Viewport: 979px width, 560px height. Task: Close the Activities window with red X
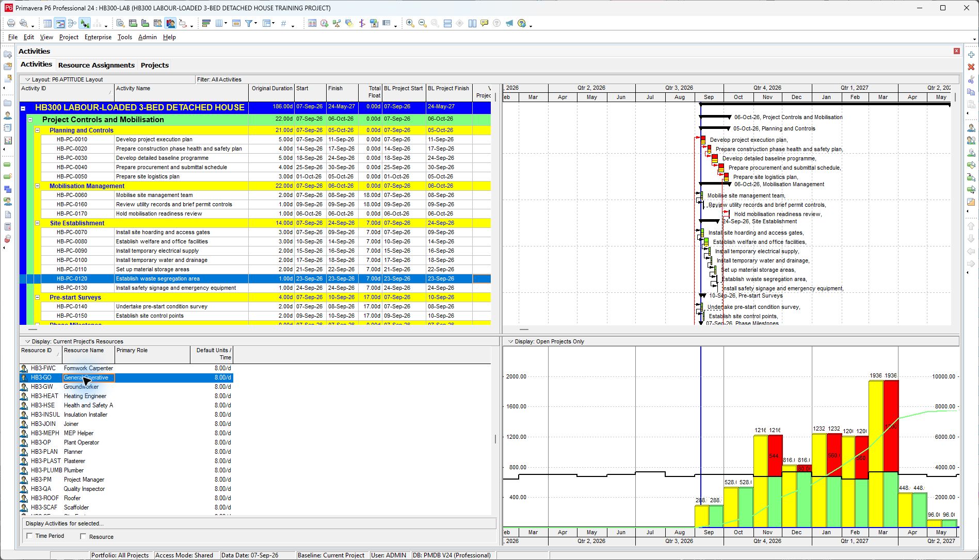pos(956,51)
